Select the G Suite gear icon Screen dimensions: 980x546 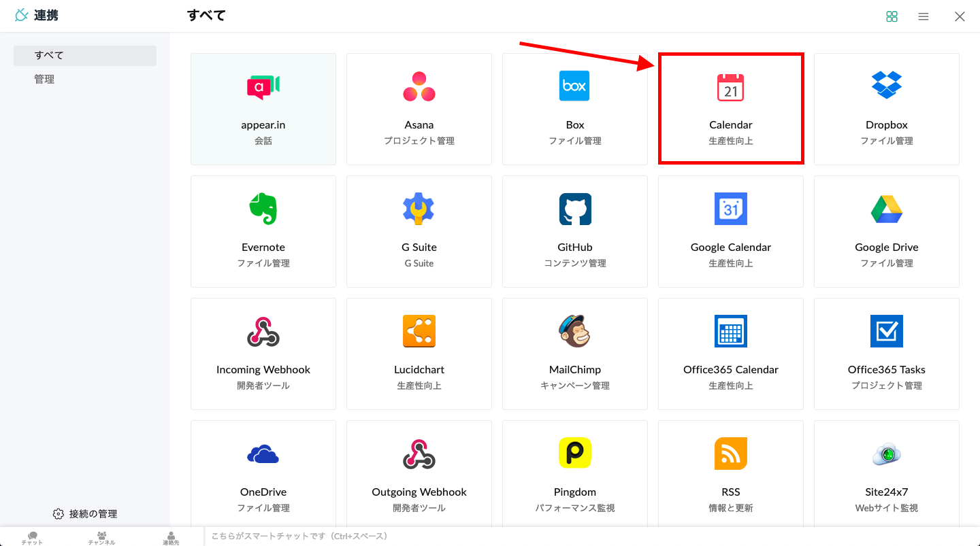click(419, 209)
